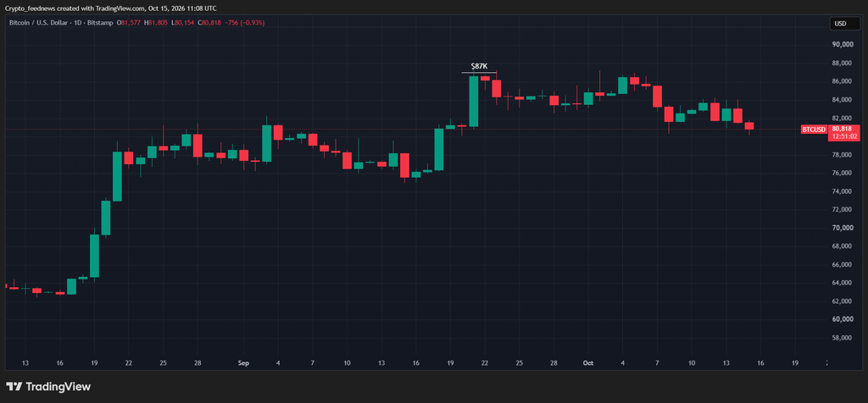Click the Sep label on the time axis
This screenshot has width=868, height=403.
(x=243, y=363)
